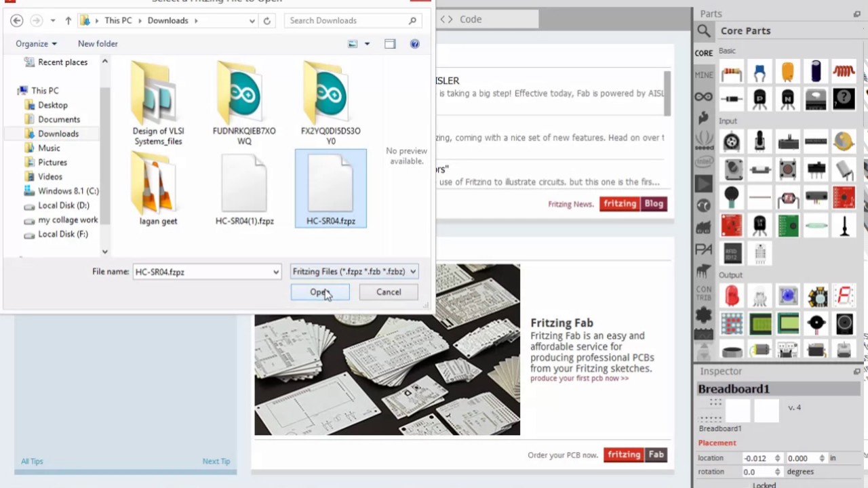Select the diode part in Basic

point(731,99)
